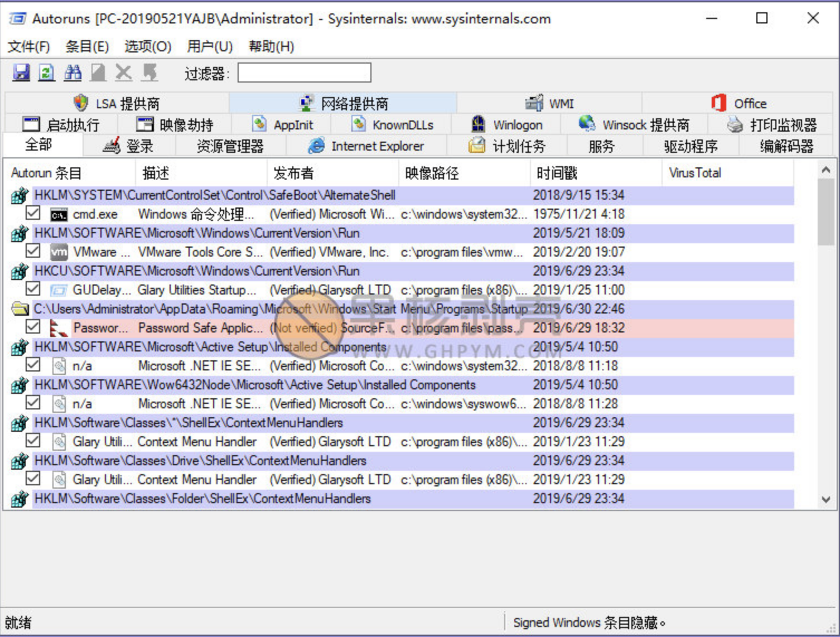The image size is (840, 637).
Task: Click registry icon of HKCU Run row
Action: [20, 272]
